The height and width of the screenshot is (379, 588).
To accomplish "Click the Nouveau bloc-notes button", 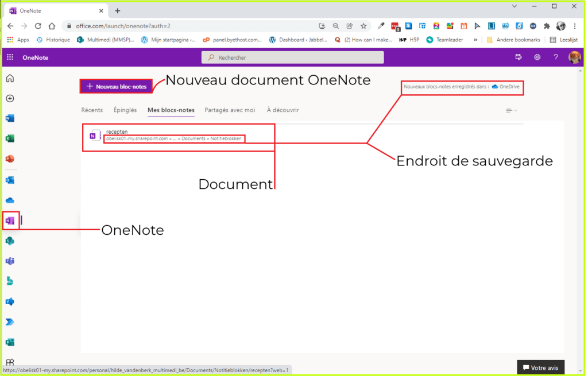I will coord(116,87).
